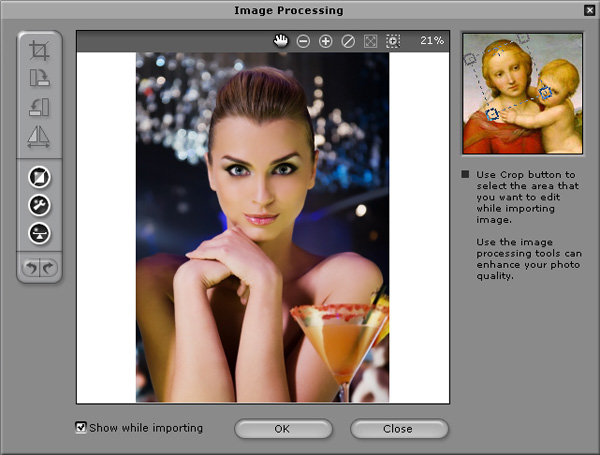Click the rotate clockwise icon below Crop
600x455 pixels.
click(x=40, y=77)
